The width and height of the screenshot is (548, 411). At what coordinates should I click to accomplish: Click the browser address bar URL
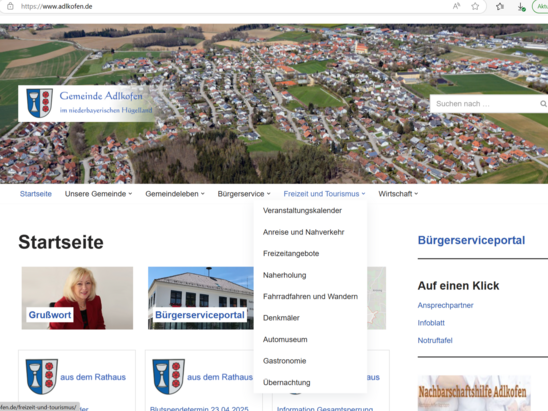click(x=57, y=6)
